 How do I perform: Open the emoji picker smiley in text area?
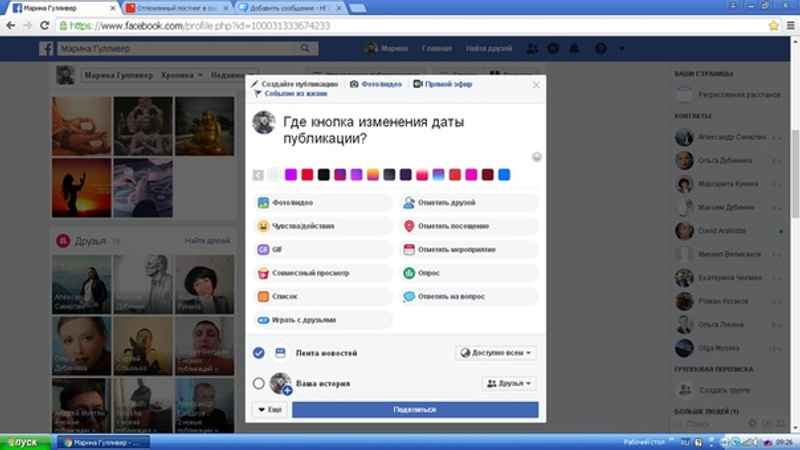click(x=537, y=156)
